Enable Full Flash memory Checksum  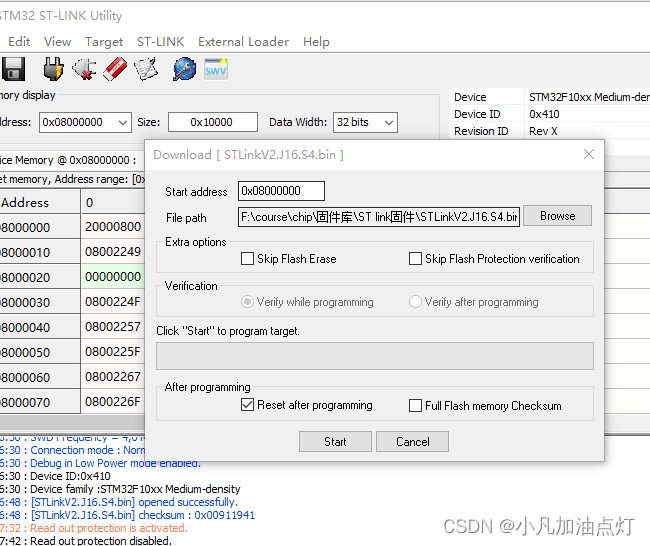(415, 405)
